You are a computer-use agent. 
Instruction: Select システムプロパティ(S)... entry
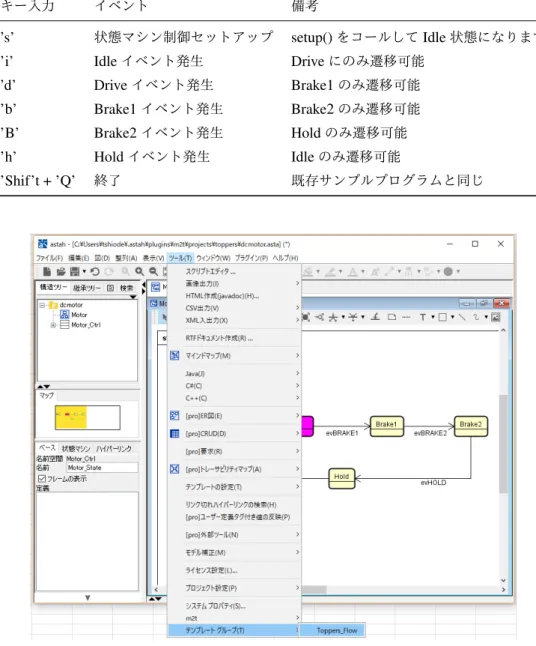[x=234, y=606]
